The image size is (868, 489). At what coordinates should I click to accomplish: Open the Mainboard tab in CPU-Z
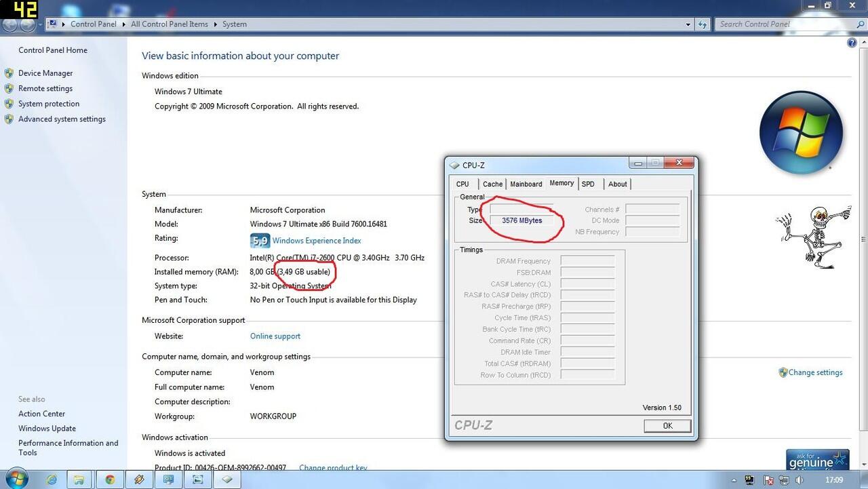(x=526, y=184)
